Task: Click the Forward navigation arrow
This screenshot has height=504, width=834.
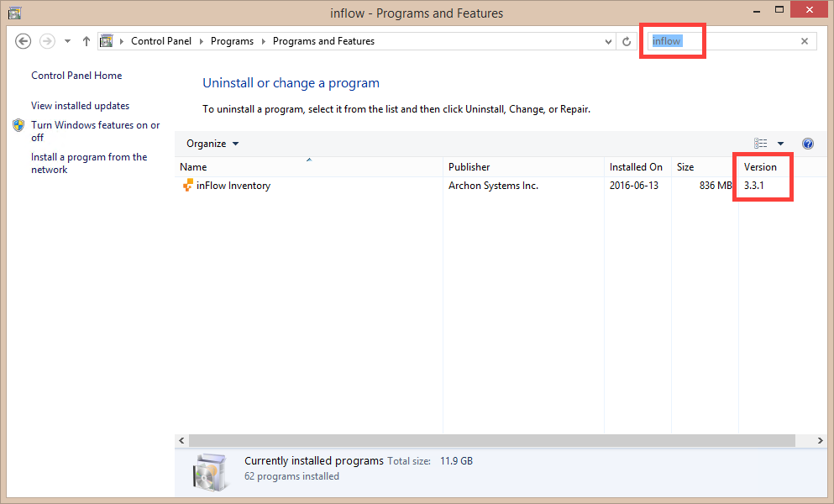Action: 47,41
